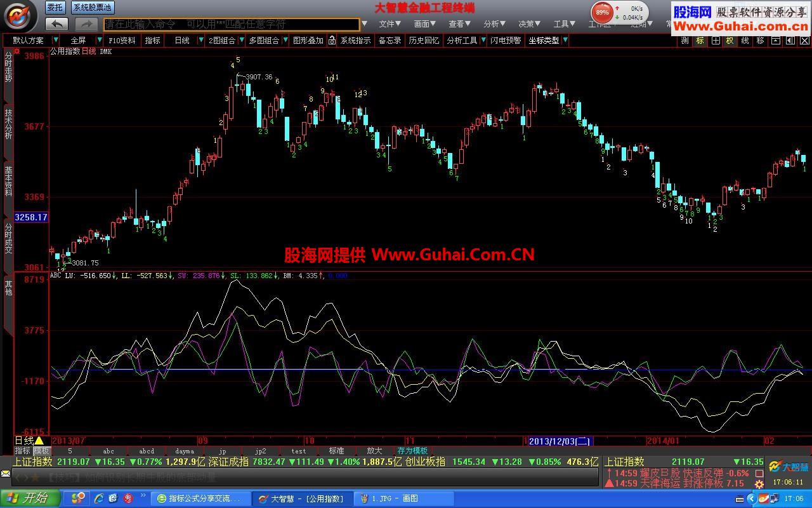Click the 系统股票池 button

point(92,8)
